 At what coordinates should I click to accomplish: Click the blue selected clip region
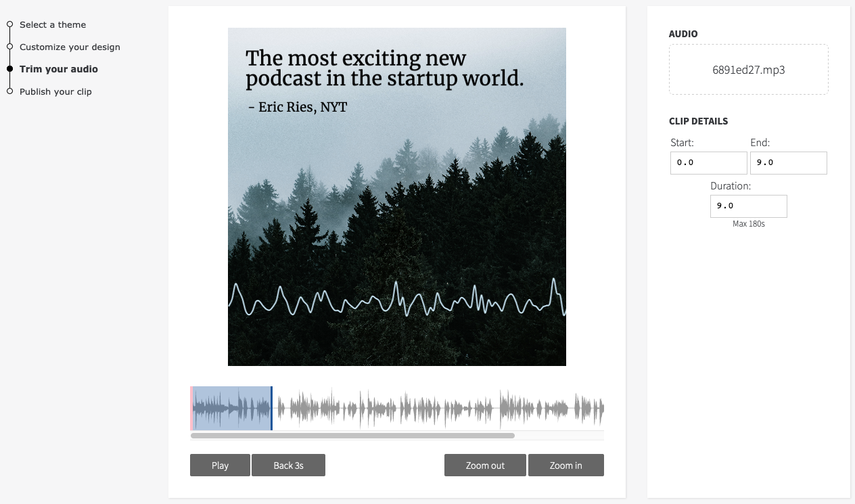coord(232,409)
